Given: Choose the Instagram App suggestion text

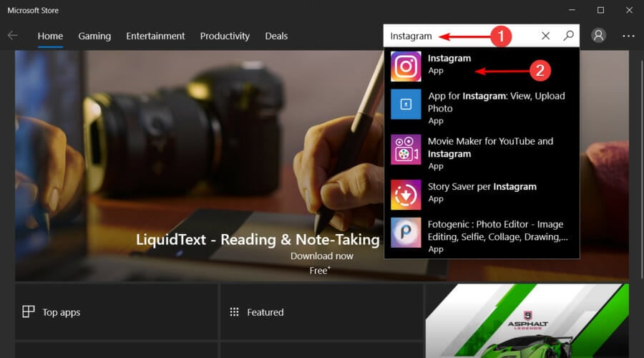Looking at the screenshot, I should pos(449,64).
